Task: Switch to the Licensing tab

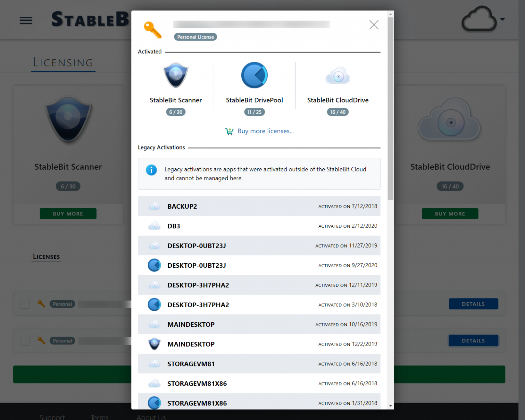Action: point(63,62)
